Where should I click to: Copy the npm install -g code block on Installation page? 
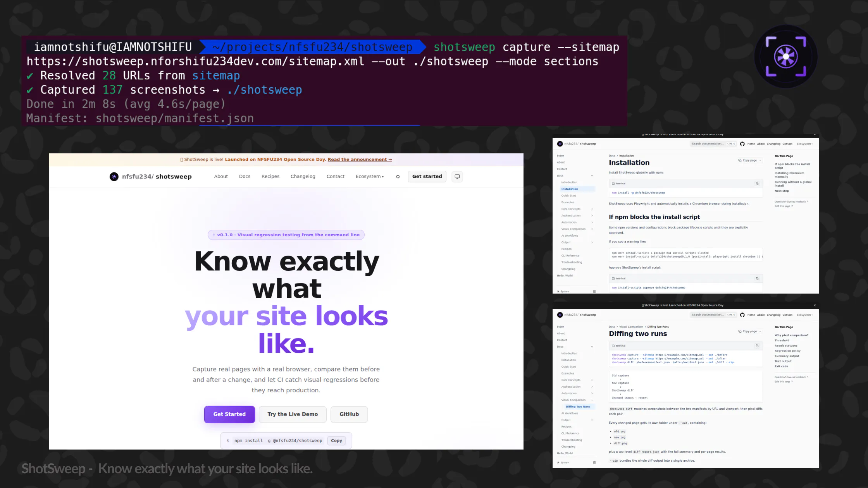click(x=757, y=184)
